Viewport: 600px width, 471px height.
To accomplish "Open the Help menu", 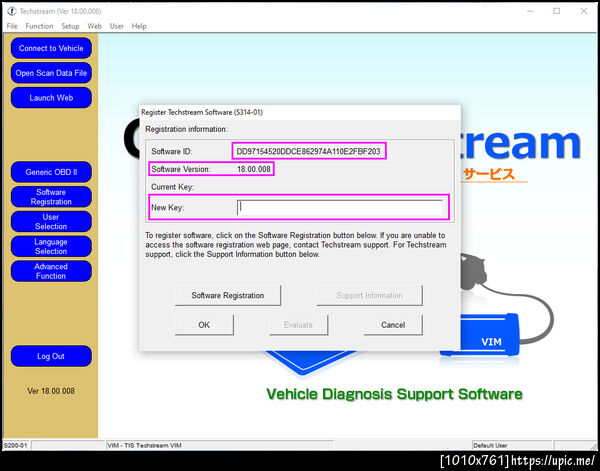I will [x=139, y=26].
